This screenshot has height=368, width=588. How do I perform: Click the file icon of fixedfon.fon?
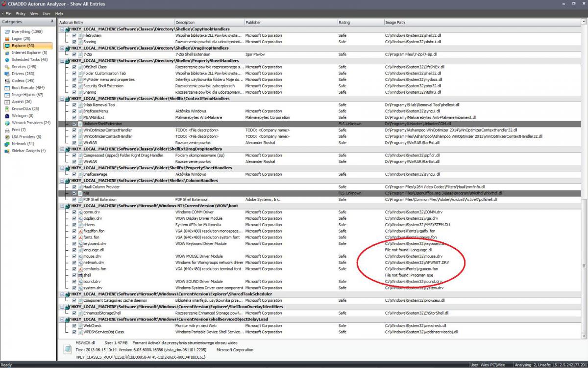click(x=80, y=231)
